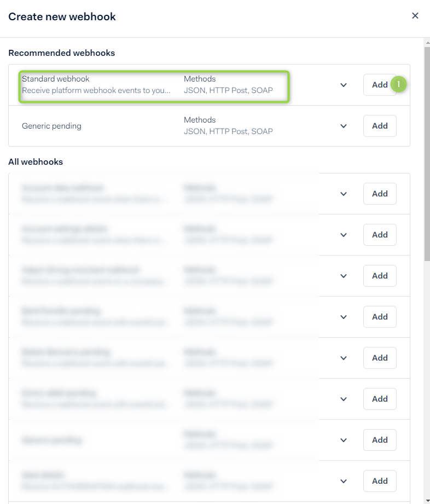This screenshot has width=430, height=504.
Task: Click the green step 1 badge
Action: (398, 84)
